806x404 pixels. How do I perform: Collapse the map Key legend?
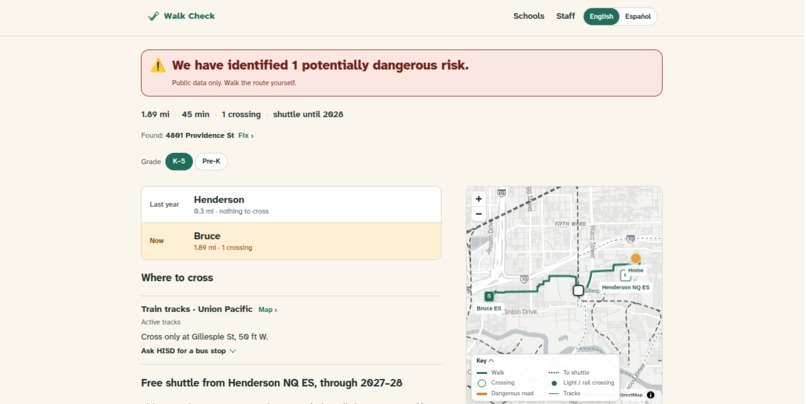485,361
